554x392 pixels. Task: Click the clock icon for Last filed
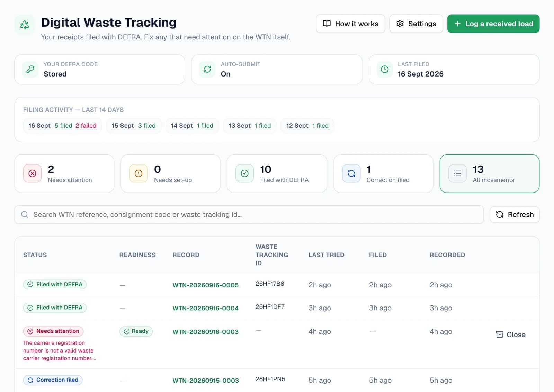click(x=385, y=69)
